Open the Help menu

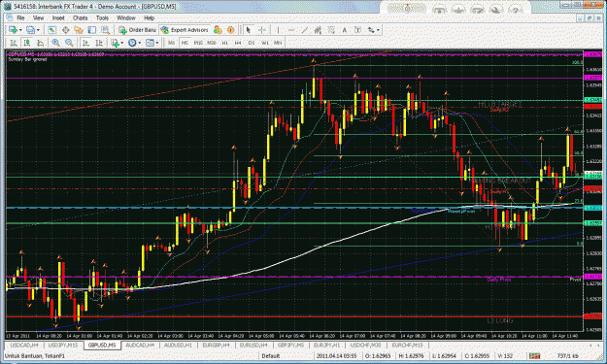[x=149, y=17]
